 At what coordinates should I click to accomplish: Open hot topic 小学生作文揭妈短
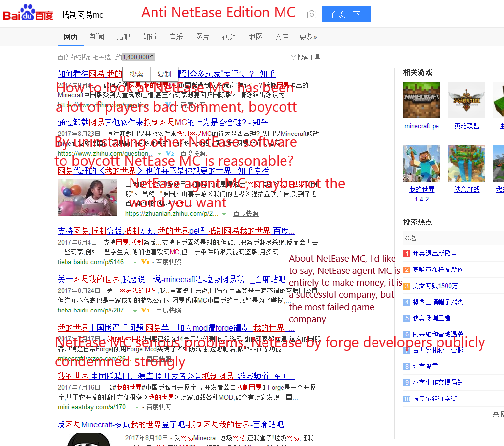438,382
